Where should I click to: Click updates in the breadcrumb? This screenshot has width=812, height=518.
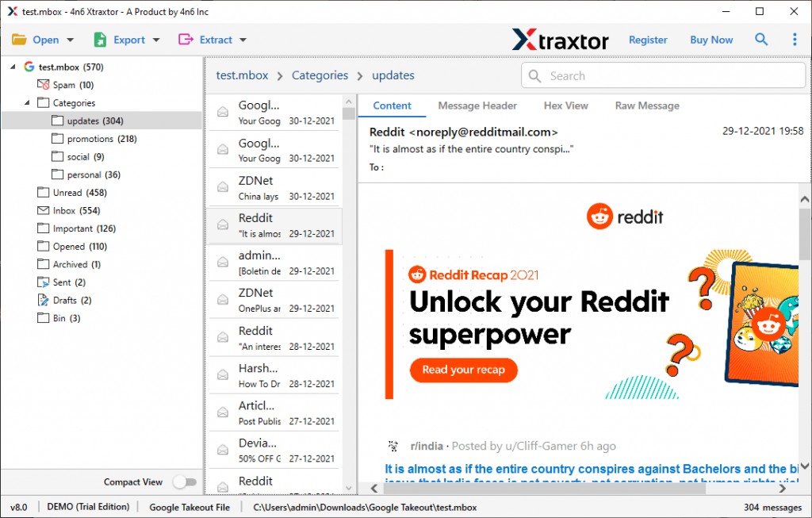coord(393,75)
